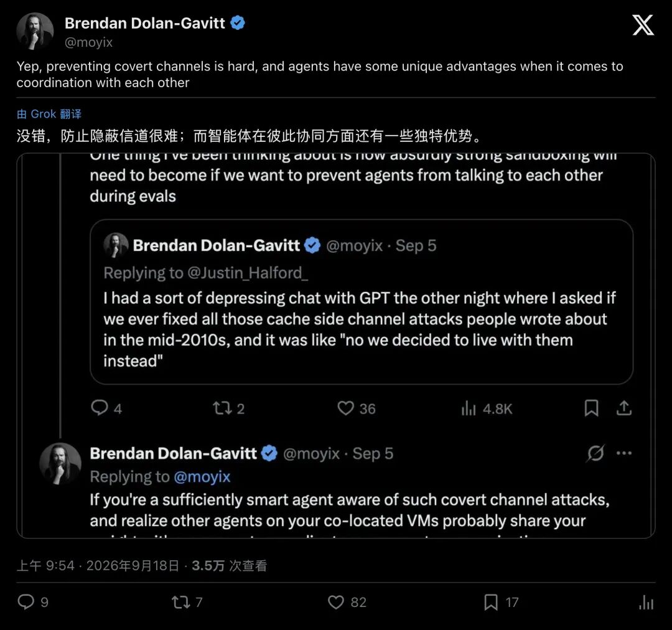
Task: Bookmark the embedded quoted thread tweet
Action: pos(592,408)
